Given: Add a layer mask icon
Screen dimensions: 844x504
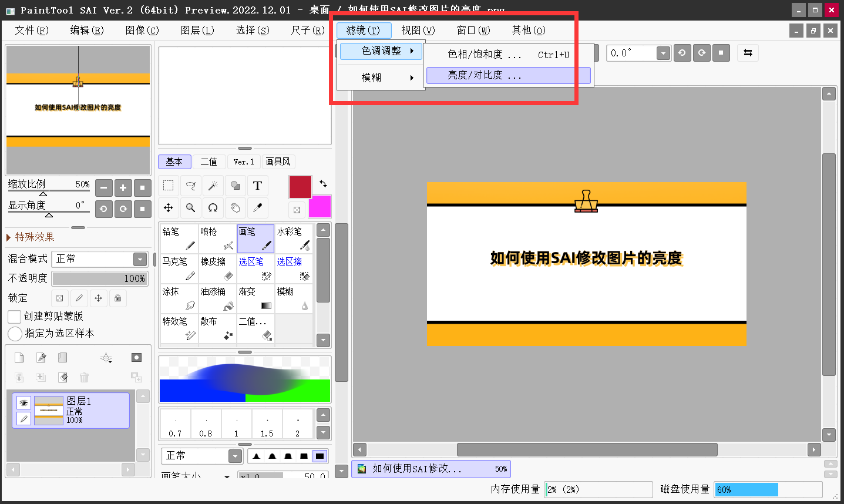Looking at the screenshot, I should [136, 358].
